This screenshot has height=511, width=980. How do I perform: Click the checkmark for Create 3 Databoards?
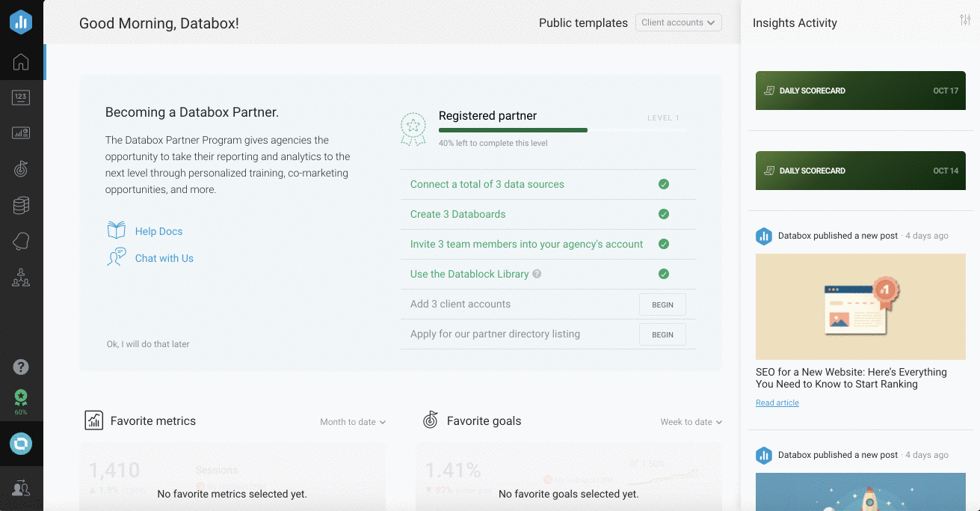coord(663,214)
